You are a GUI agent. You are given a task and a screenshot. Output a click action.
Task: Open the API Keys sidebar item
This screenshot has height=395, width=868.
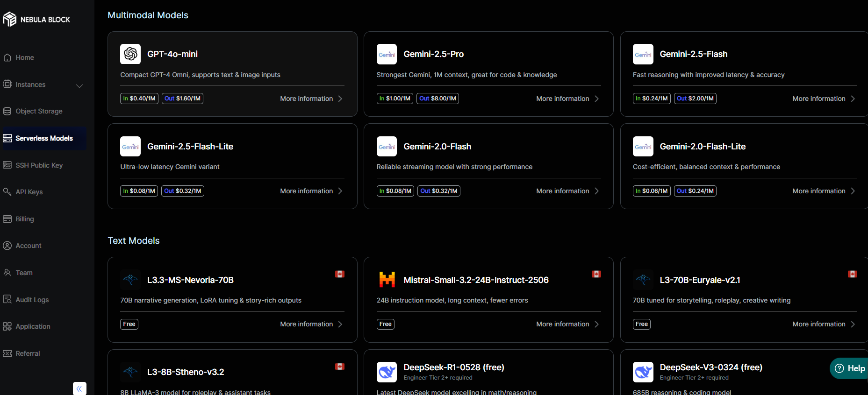coord(29,192)
